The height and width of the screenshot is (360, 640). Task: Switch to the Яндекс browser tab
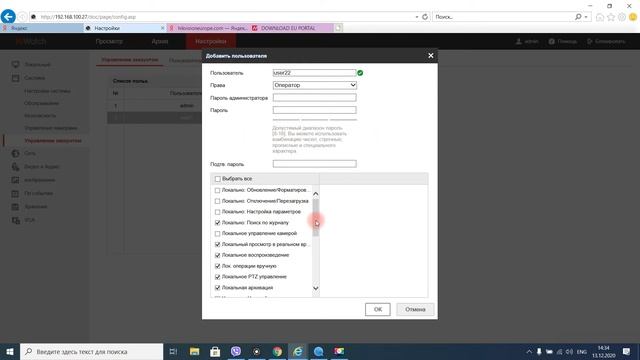[x=42, y=28]
